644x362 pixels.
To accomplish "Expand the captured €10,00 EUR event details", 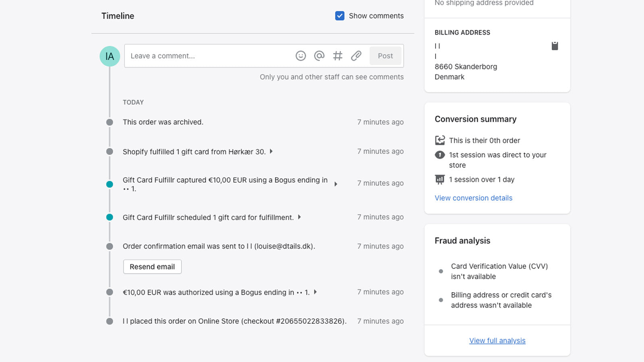I will click(336, 184).
